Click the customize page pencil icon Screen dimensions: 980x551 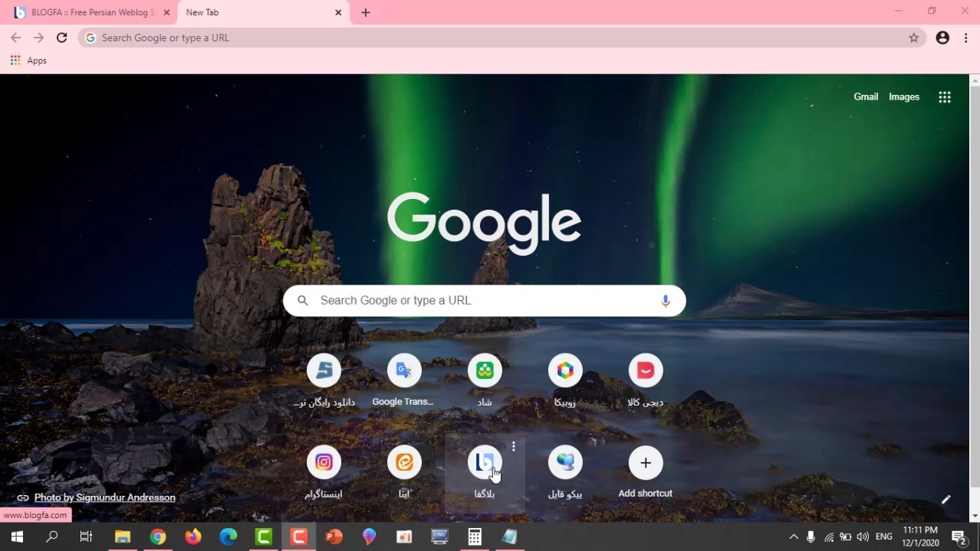click(946, 500)
